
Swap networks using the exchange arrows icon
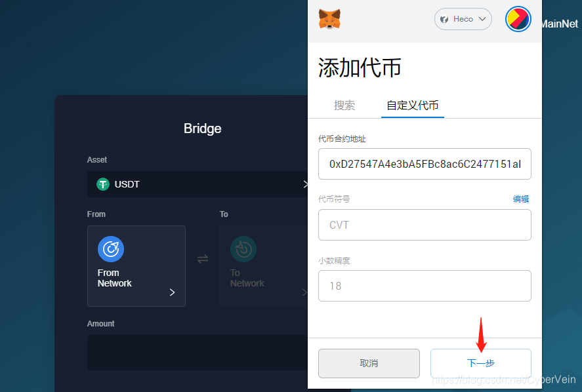[x=203, y=259]
